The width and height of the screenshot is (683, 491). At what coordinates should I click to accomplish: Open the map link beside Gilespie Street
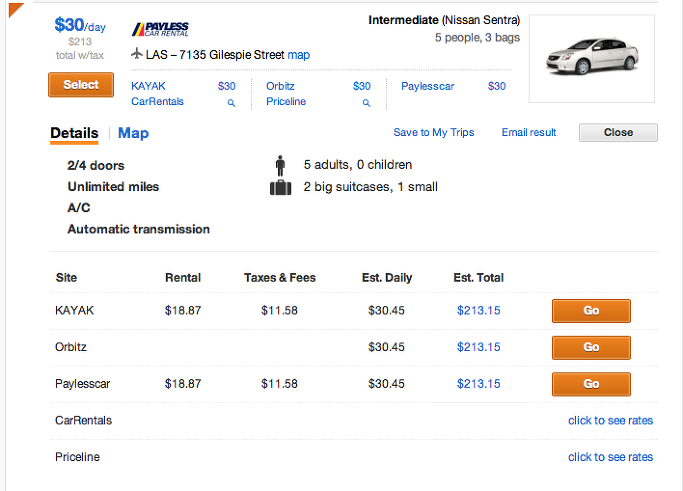pos(299,55)
